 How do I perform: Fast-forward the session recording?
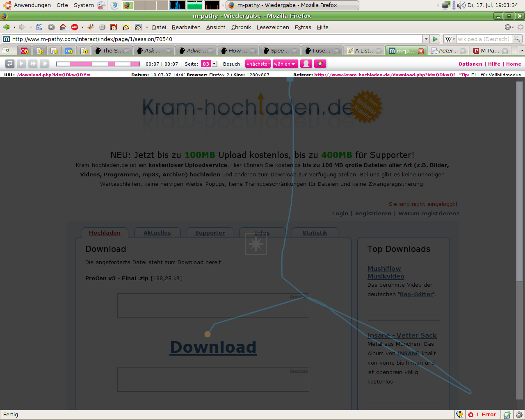coord(33,64)
